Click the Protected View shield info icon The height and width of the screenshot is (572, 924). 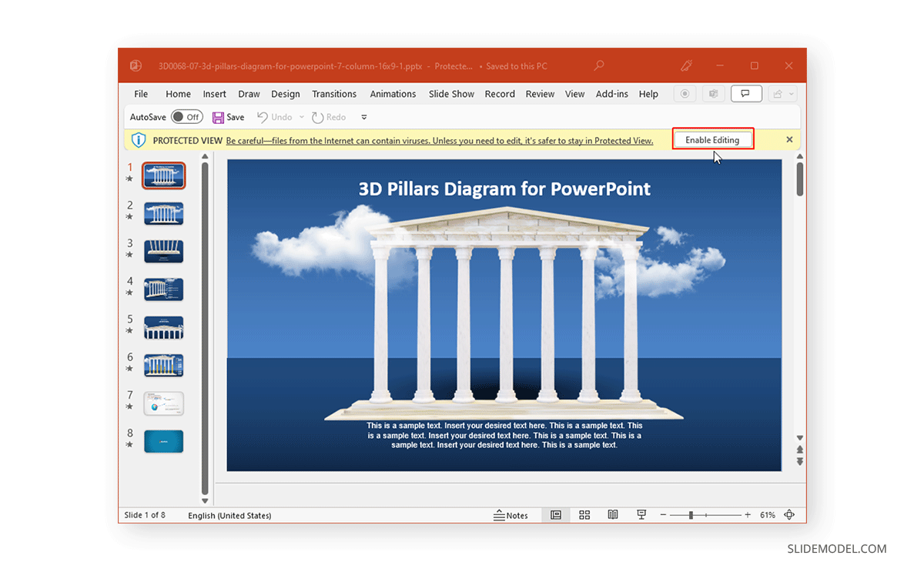click(139, 140)
